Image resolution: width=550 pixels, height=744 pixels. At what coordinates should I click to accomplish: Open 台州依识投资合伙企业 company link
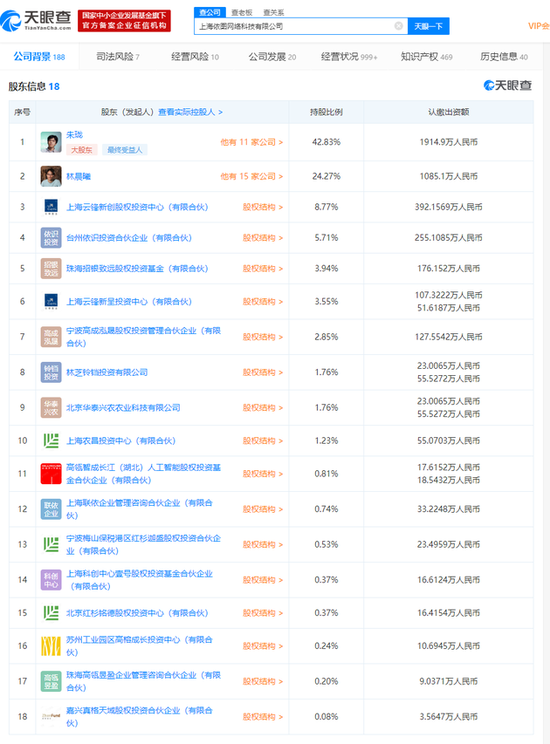coord(129,238)
